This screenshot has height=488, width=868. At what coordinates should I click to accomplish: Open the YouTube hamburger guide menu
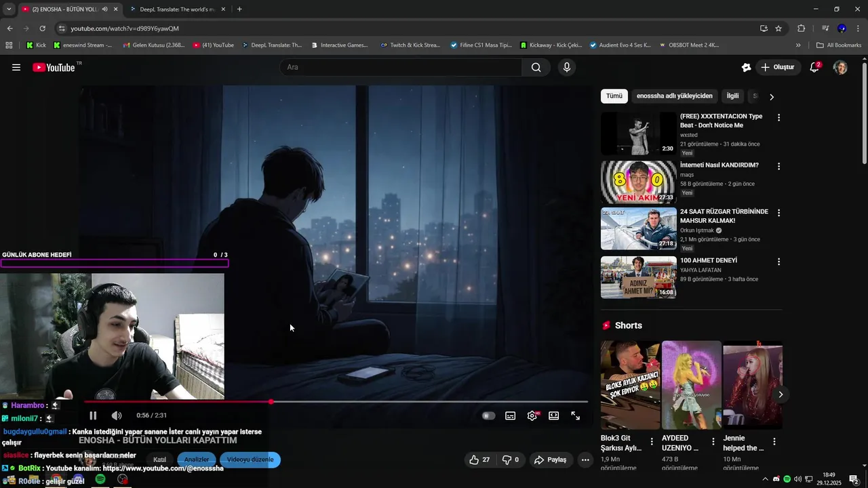point(16,67)
